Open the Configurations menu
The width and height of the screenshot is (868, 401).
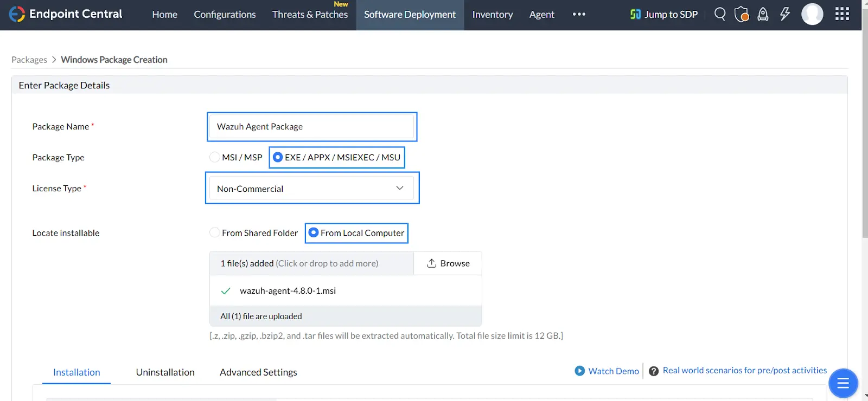point(225,15)
